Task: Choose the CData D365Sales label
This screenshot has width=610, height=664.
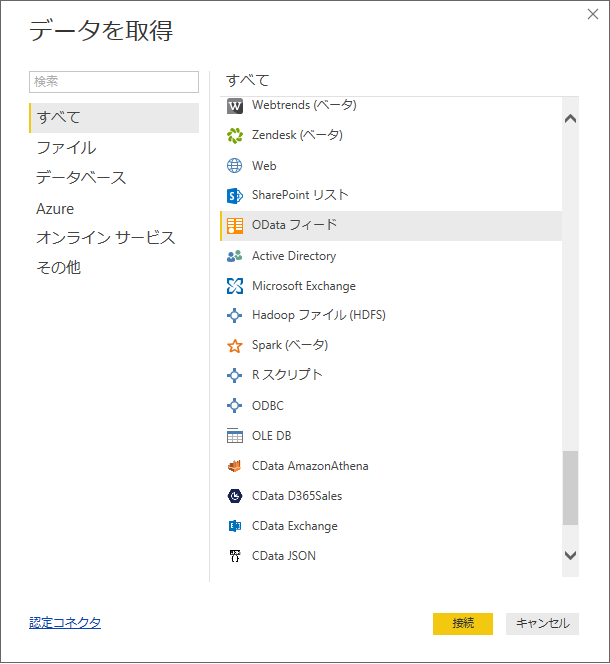Action: [297, 496]
